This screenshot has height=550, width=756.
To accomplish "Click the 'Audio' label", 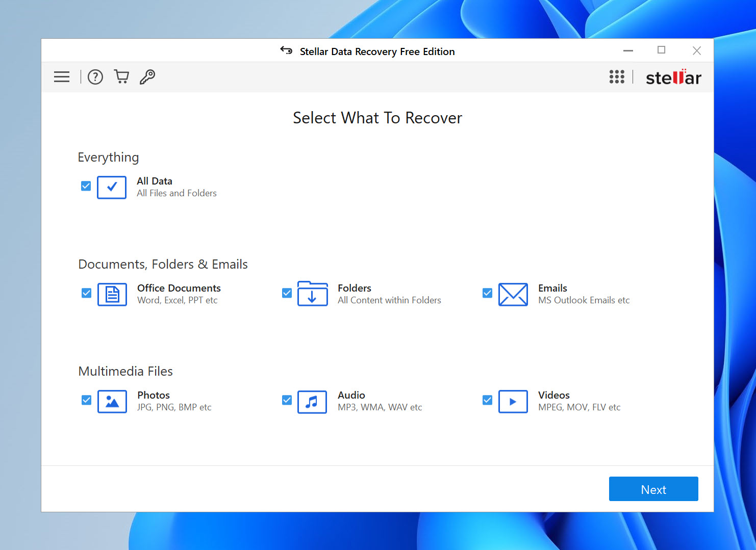I will (351, 395).
